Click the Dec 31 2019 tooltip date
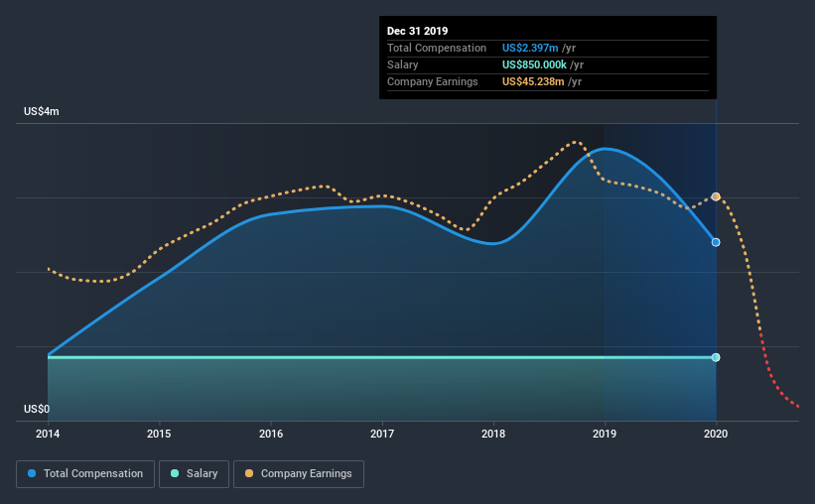Image resolution: width=815 pixels, height=504 pixels. pyautogui.click(x=417, y=31)
